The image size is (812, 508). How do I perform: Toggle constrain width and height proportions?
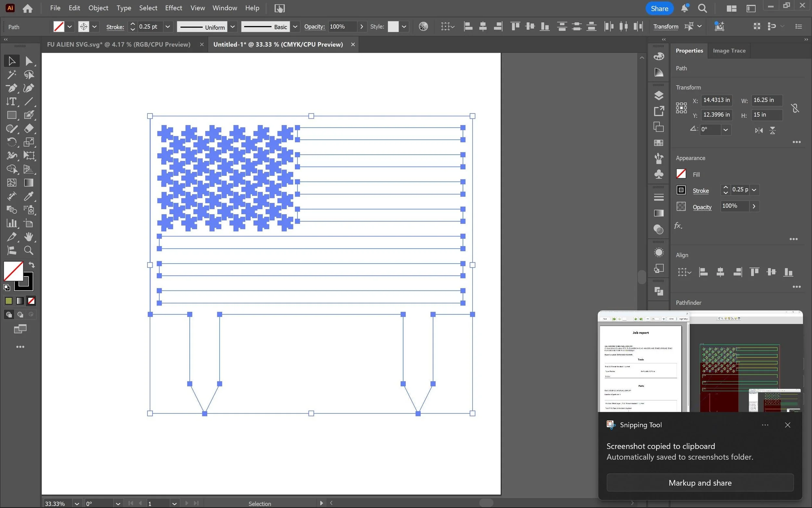tap(794, 108)
